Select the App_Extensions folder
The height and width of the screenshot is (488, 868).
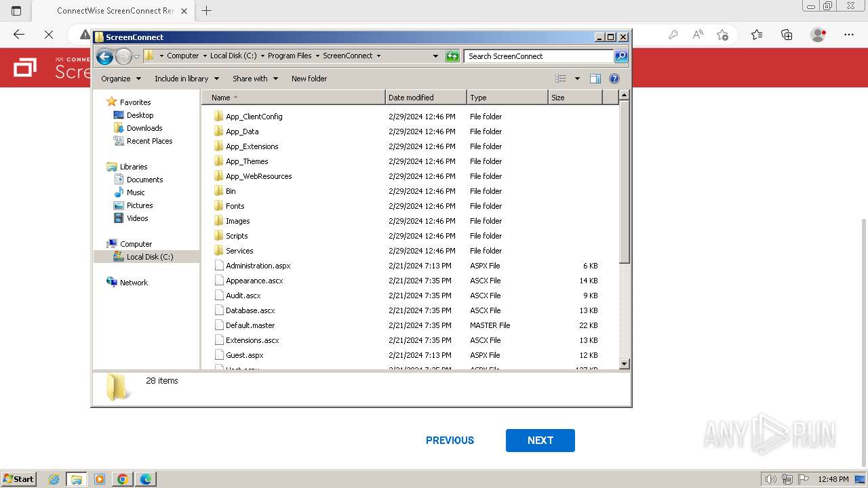[x=252, y=146]
